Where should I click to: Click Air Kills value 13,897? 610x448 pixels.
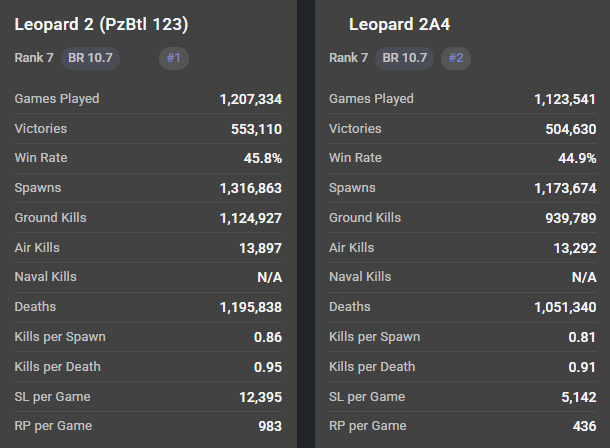(x=260, y=248)
